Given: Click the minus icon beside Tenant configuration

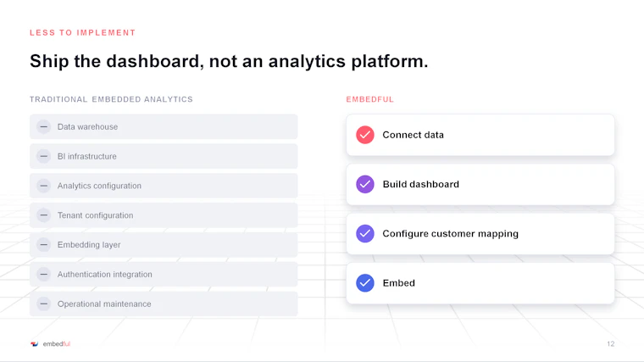Looking at the screenshot, I should (x=43, y=214).
